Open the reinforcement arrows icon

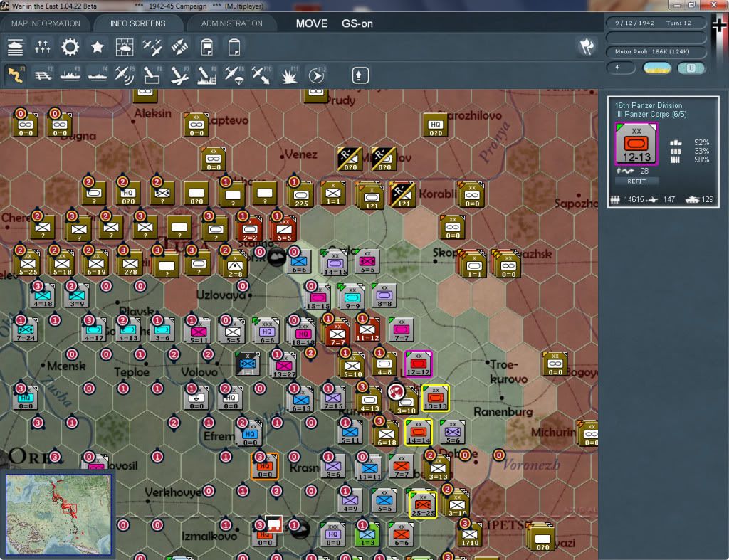click(x=179, y=48)
